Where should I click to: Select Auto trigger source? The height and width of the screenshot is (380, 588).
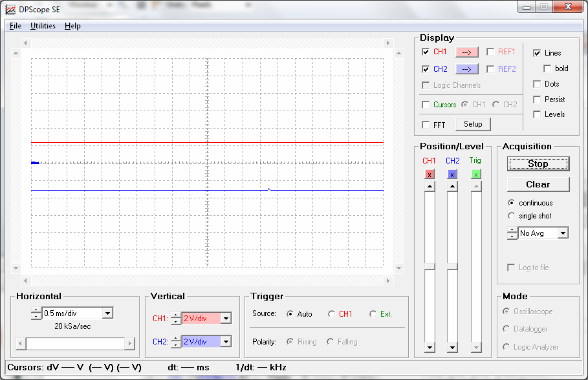pyautogui.click(x=290, y=314)
